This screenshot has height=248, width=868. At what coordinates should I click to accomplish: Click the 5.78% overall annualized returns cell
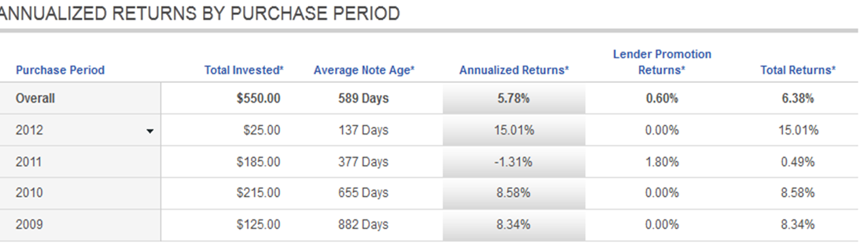click(x=514, y=99)
